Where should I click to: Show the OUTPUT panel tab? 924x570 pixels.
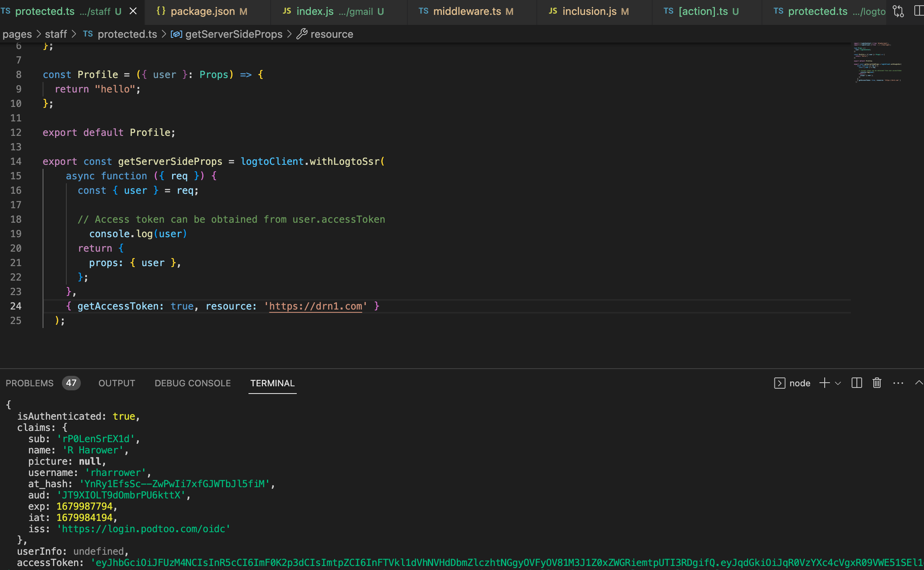click(x=116, y=383)
